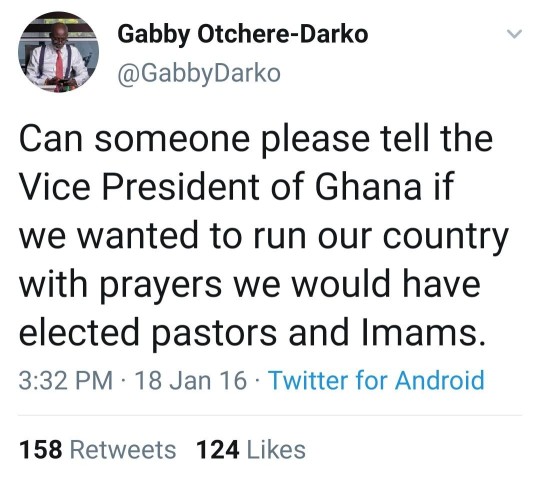
Task: Click the number 124 in the stats row
Action: [217, 450]
